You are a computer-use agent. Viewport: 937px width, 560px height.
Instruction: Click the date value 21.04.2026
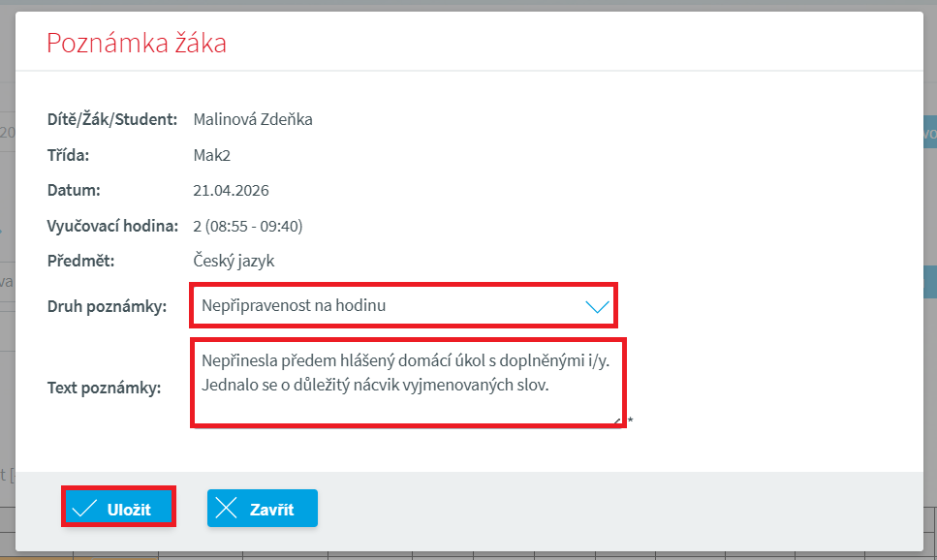(231, 190)
